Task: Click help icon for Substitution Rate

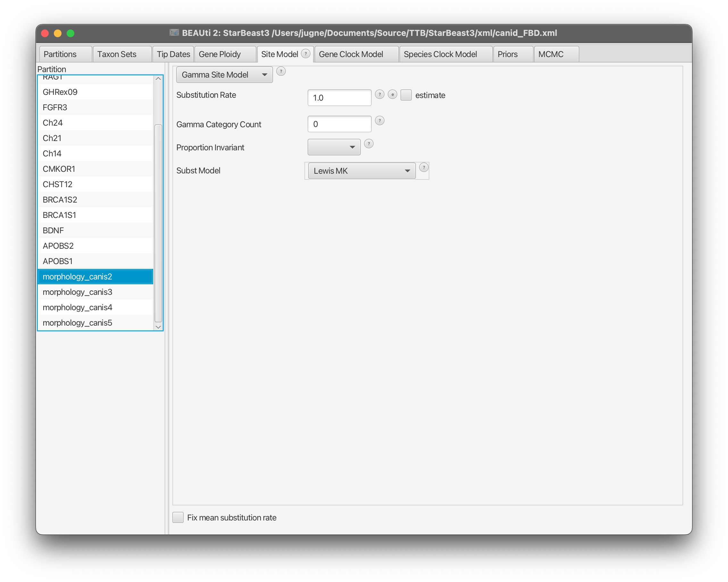Action: [x=379, y=95]
